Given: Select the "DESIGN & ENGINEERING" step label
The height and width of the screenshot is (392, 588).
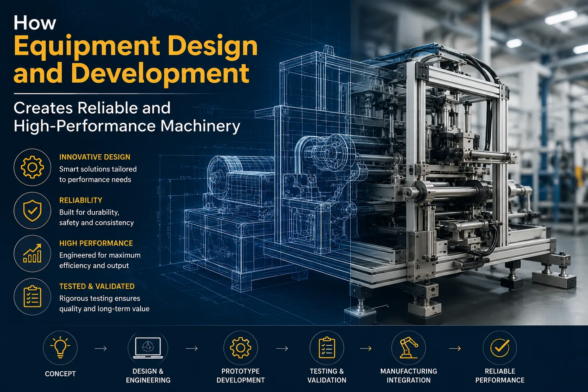Looking at the screenshot, I should pos(148,376).
